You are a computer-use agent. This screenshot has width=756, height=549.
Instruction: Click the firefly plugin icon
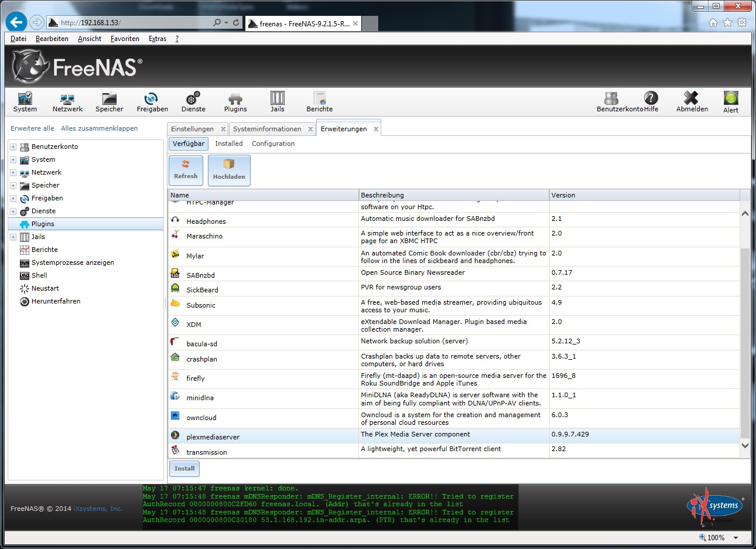tap(175, 377)
